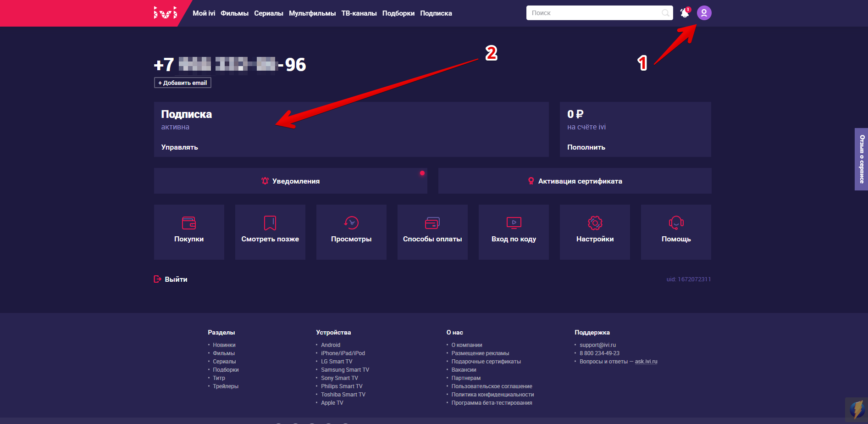Click the 8 800 234-49-23 phone number
Viewport: 868px width, 424px height.
[x=599, y=353]
